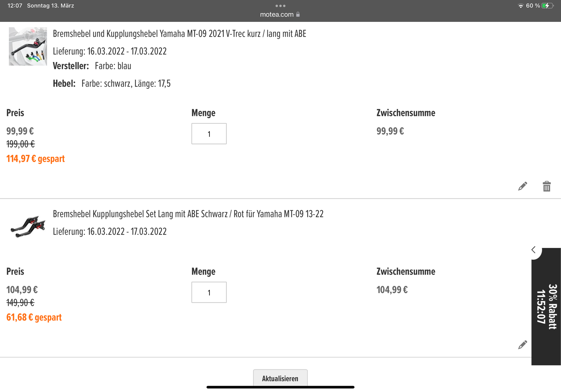Open the Safari three-dot multitasking menu

(280, 6)
